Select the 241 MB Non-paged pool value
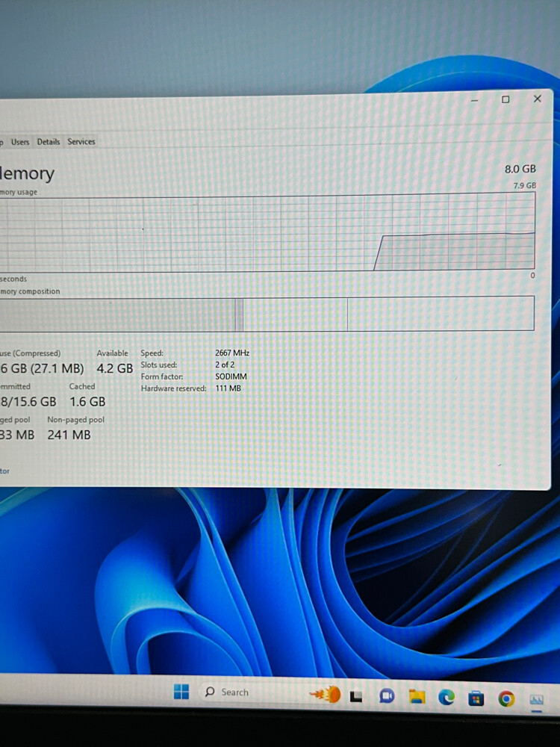The width and height of the screenshot is (560, 747). pyautogui.click(x=69, y=435)
